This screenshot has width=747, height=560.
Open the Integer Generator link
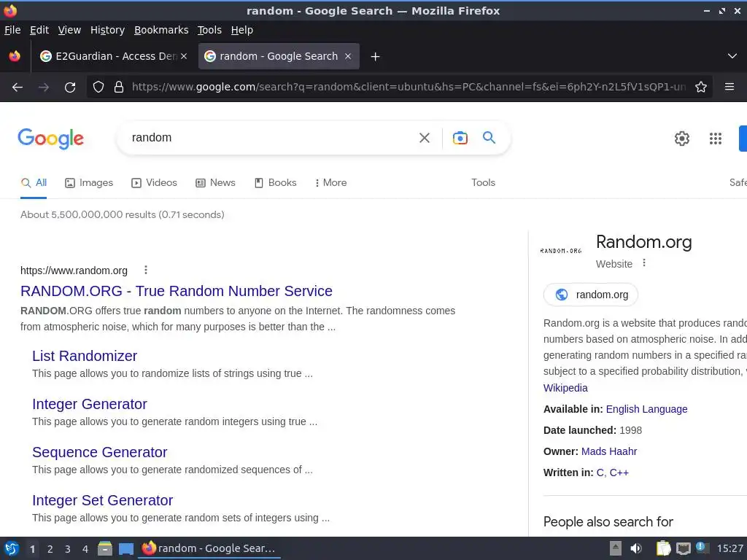pos(90,404)
